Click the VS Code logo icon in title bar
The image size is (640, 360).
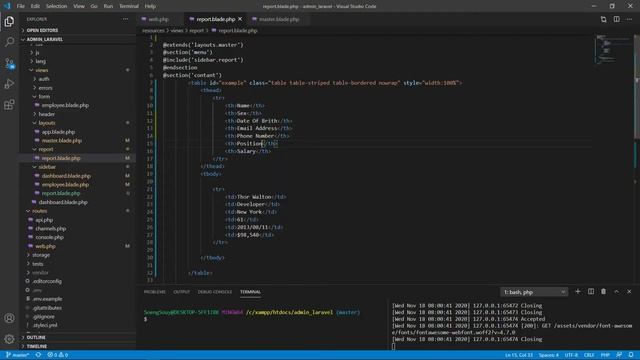[7, 6]
